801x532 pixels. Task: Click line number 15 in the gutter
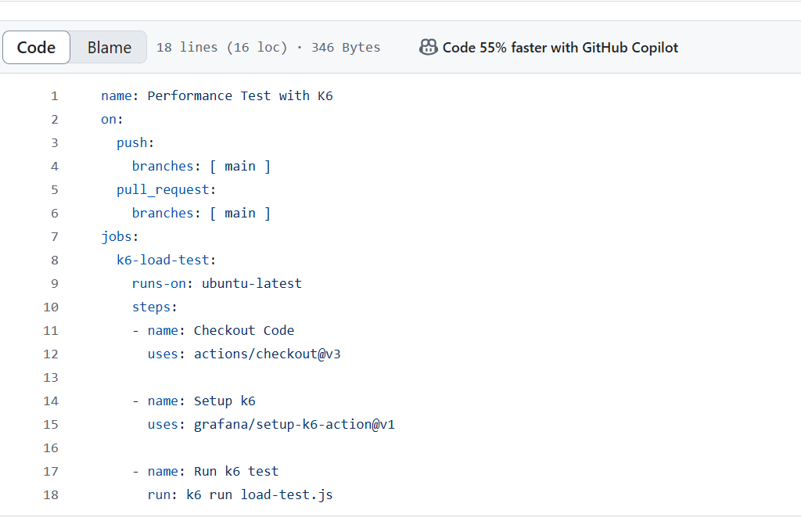click(x=51, y=425)
